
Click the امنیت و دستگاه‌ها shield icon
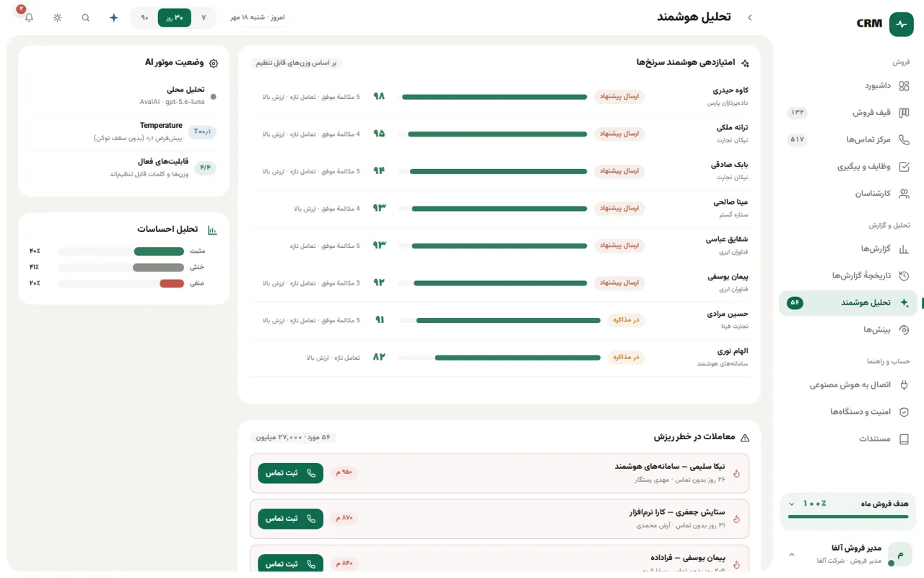coord(904,412)
